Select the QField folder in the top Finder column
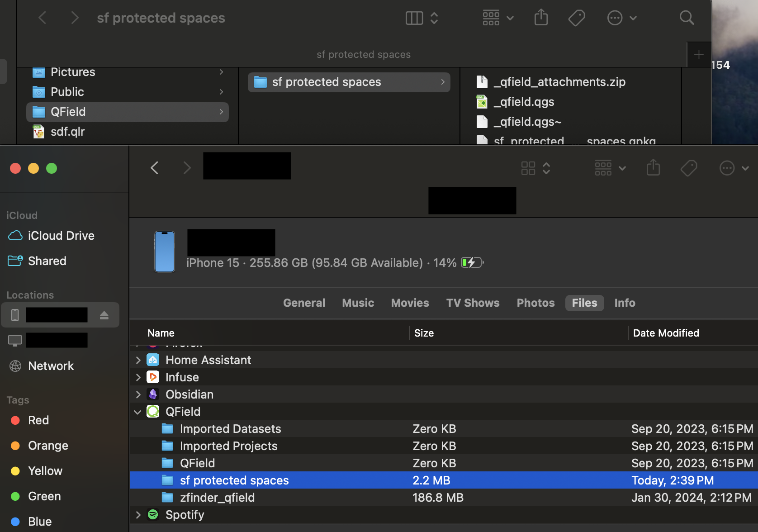This screenshot has height=532, width=758. point(128,112)
